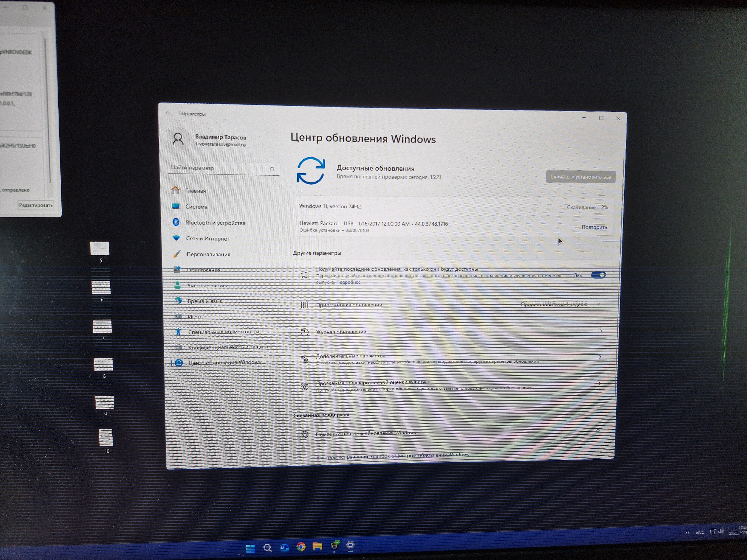
Task: Click the pause icon by Приостановка обновлений
Action: tap(304, 305)
